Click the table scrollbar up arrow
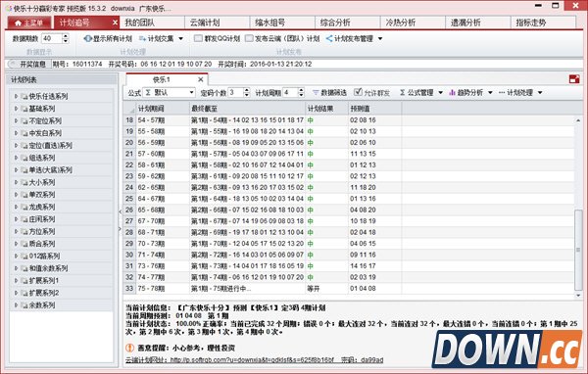The image size is (588, 374). (578, 120)
